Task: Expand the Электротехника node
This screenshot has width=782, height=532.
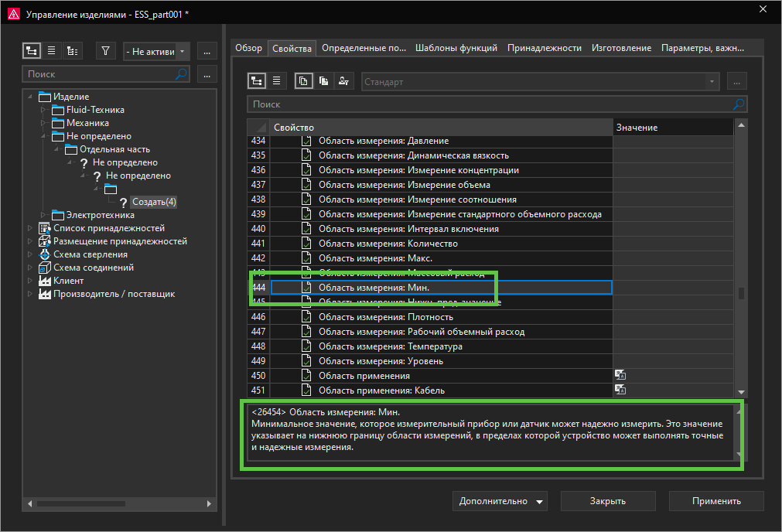Action: 43,215
